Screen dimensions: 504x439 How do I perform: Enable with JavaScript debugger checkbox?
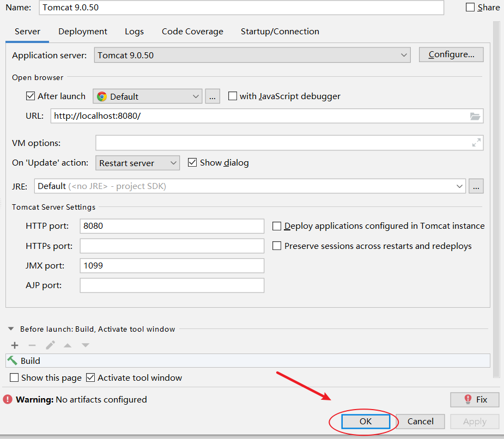(233, 96)
